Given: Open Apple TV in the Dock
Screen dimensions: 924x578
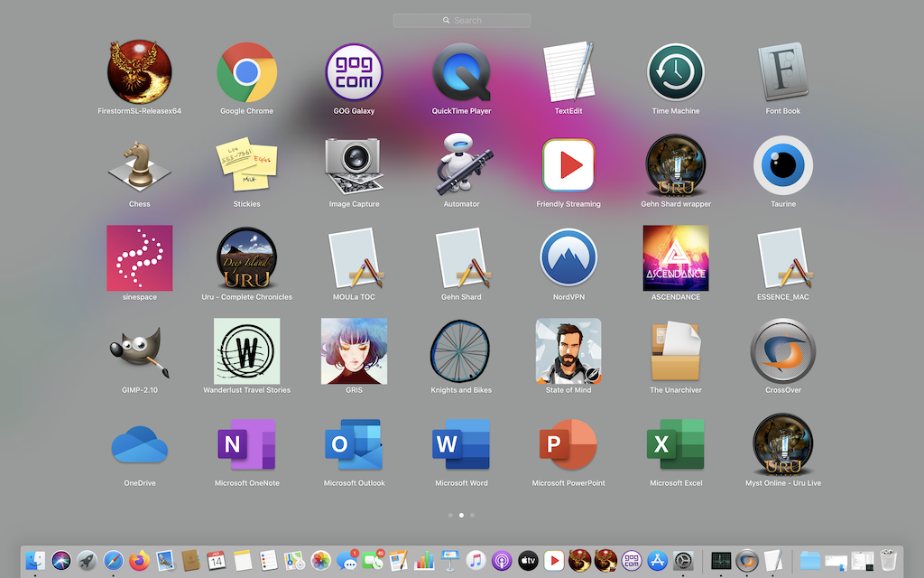Looking at the screenshot, I should point(528,560).
